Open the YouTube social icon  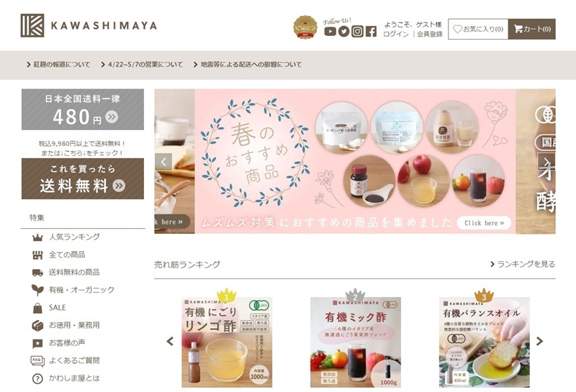pyautogui.click(x=330, y=32)
